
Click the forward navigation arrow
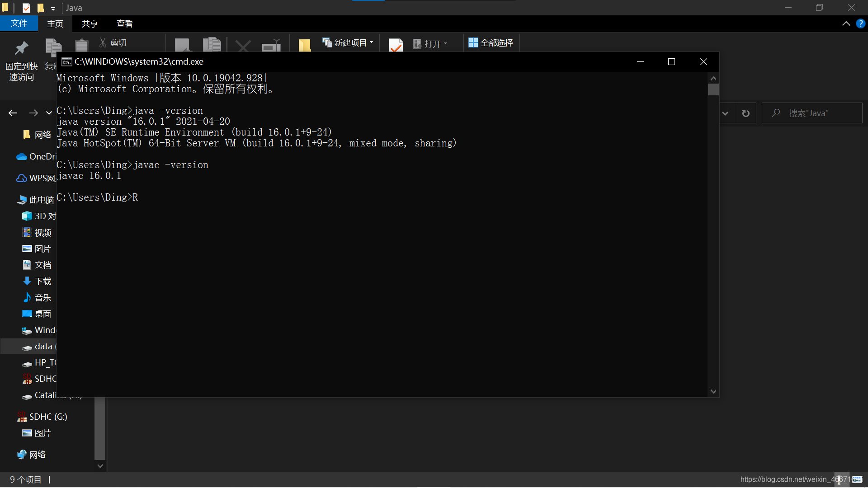coord(33,113)
